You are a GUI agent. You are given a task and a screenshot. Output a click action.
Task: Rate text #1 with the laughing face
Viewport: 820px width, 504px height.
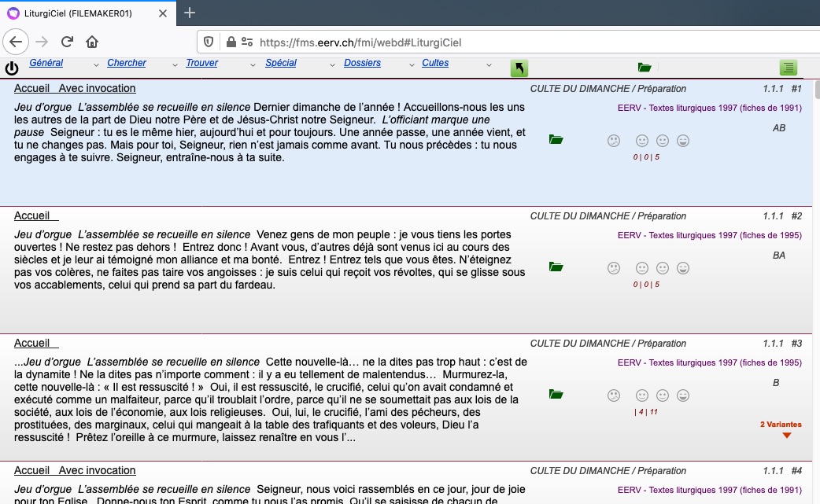click(683, 141)
